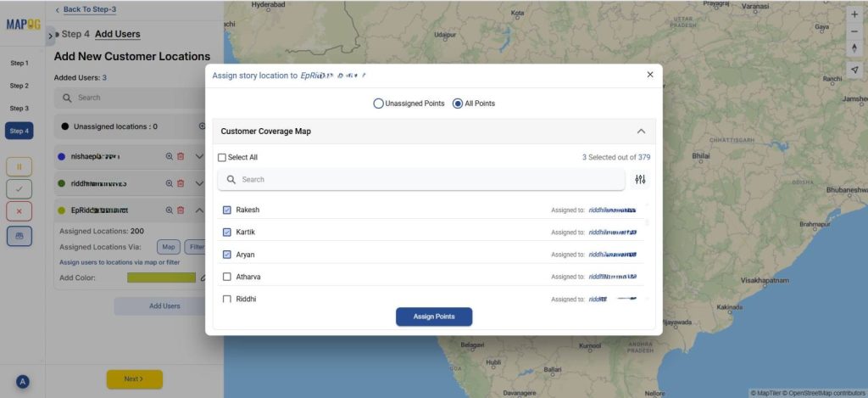
Task: Collapse the EpRidd user details
Action: coord(199,210)
